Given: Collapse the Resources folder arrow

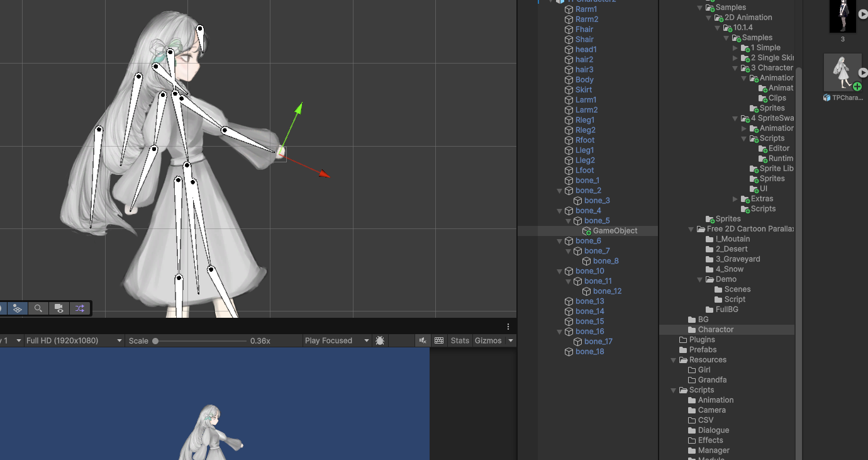Looking at the screenshot, I should 674,360.
